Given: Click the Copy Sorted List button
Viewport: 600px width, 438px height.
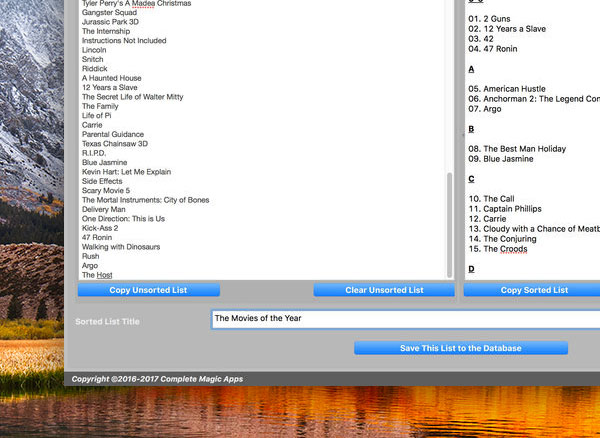Looking at the screenshot, I should [x=534, y=290].
